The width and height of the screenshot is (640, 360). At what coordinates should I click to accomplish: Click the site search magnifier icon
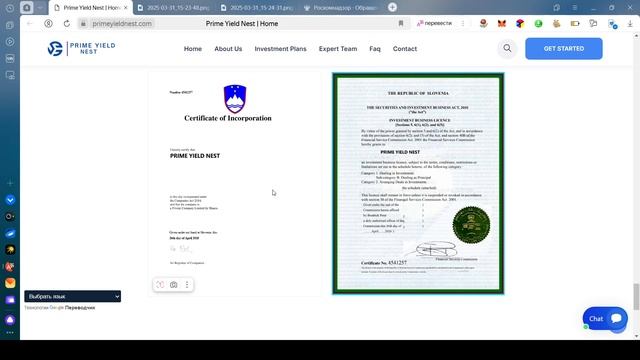click(x=507, y=48)
